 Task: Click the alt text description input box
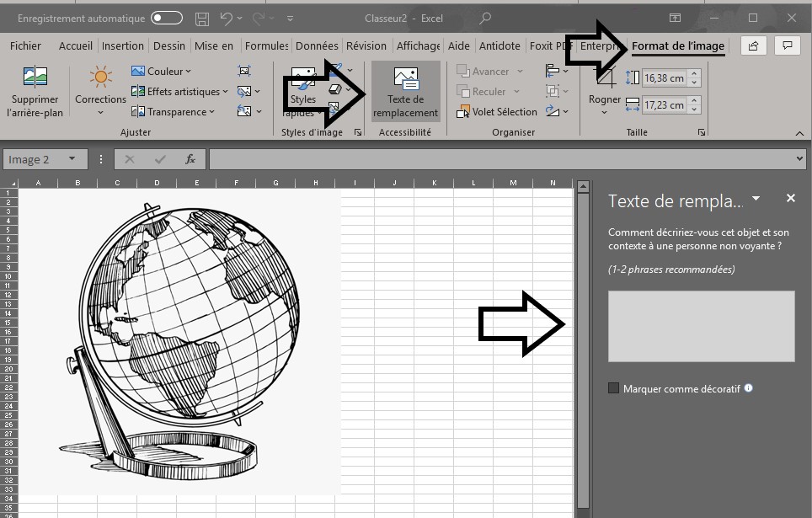click(701, 326)
